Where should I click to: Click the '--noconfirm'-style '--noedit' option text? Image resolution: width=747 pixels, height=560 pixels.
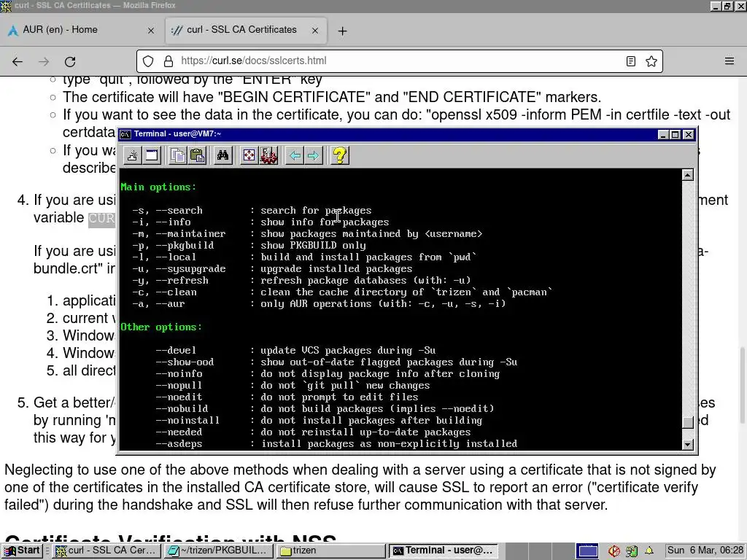pyautogui.click(x=179, y=397)
